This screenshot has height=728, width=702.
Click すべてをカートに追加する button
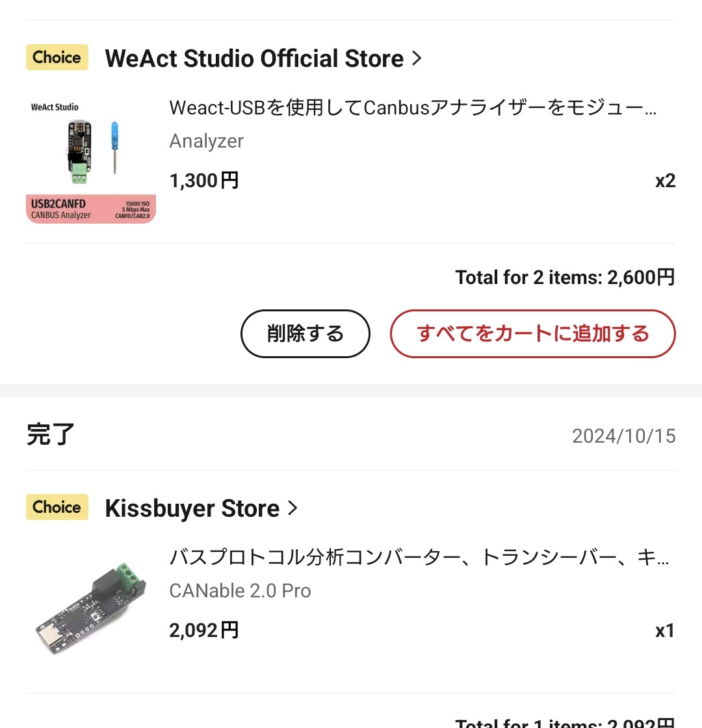pyautogui.click(x=532, y=333)
